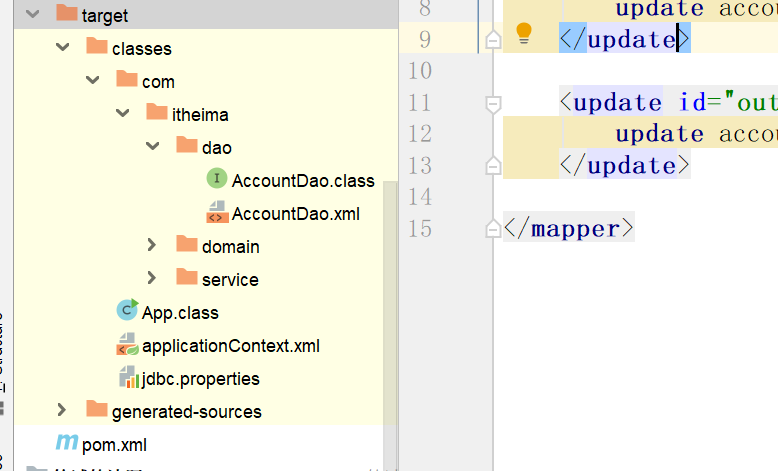
Task: Click the target folder icon
Action: (67, 15)
